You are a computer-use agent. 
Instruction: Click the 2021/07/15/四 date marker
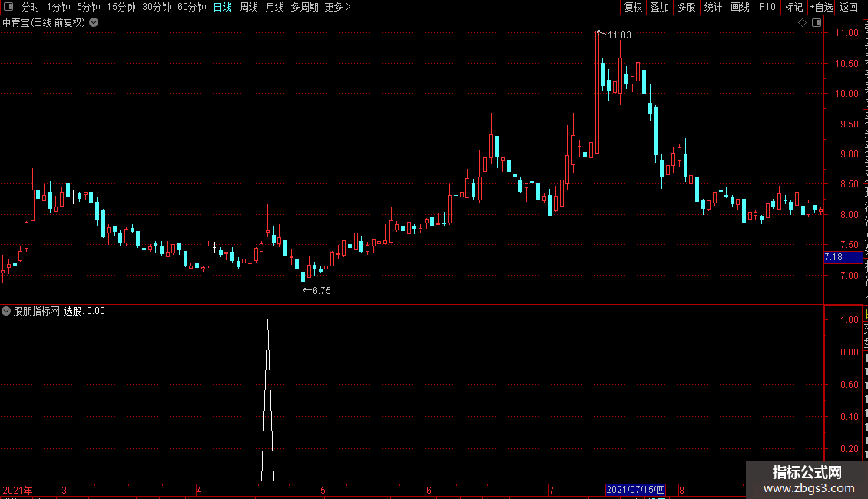coord(635,490)
